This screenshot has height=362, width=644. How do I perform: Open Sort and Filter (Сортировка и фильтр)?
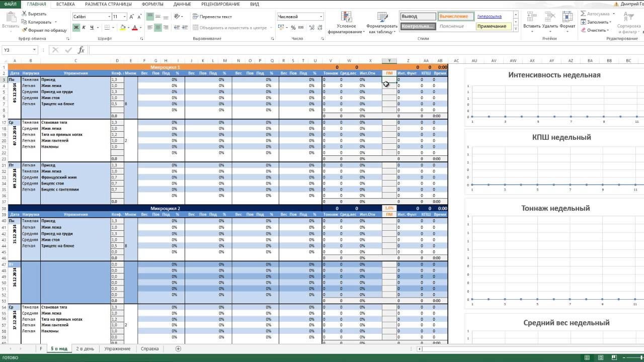(x=629, y=22)
